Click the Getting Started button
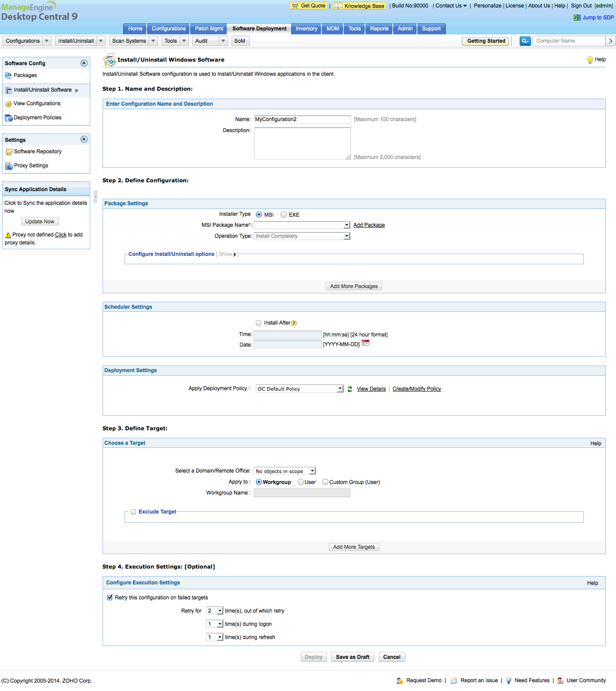Screen dimensions: 616x691 pyautogui.click(x=486, y=41)
